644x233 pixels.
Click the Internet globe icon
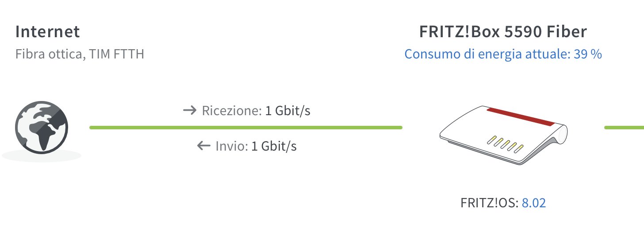coord(42,128)
